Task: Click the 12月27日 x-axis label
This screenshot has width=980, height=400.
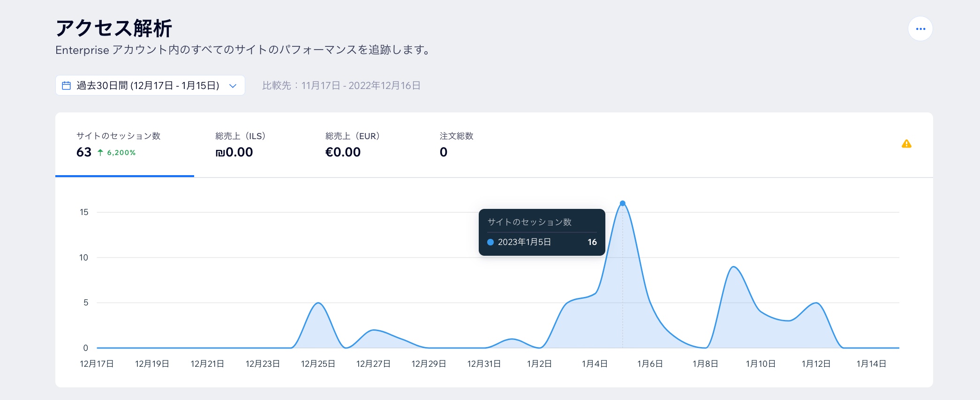Action: point(373,364)
